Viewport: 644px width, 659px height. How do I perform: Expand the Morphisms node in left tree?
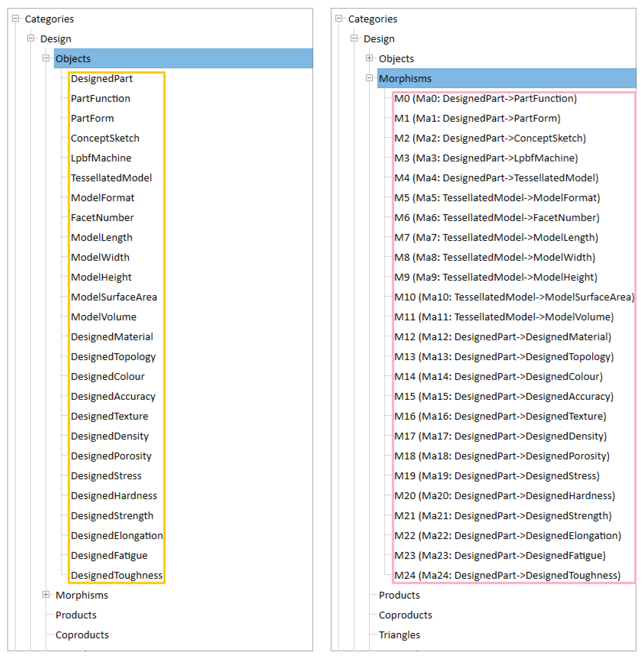(x=46, y=594)
